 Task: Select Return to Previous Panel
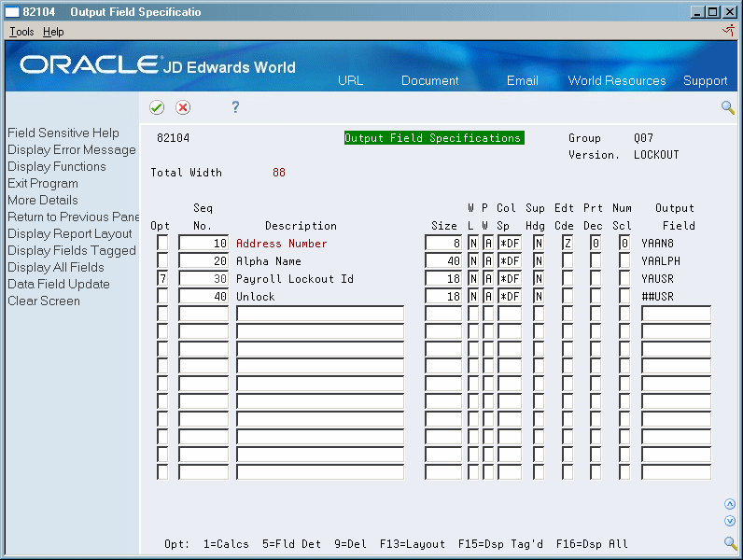pyautogui.click(x=74, y=217)
